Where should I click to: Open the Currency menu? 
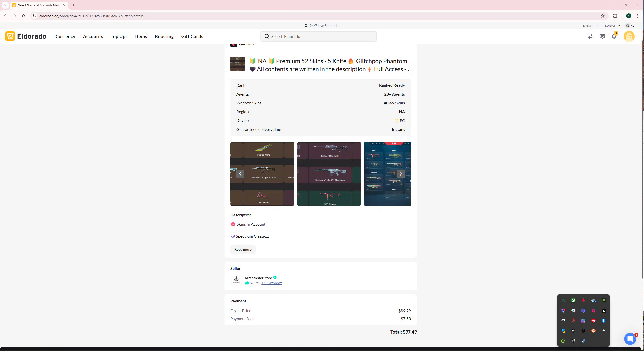pos(65,36)
